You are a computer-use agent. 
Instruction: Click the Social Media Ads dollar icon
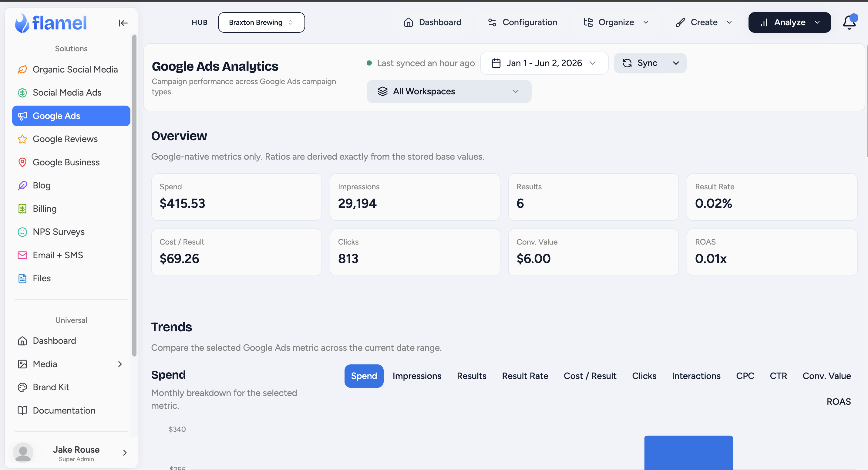point(22,93)
